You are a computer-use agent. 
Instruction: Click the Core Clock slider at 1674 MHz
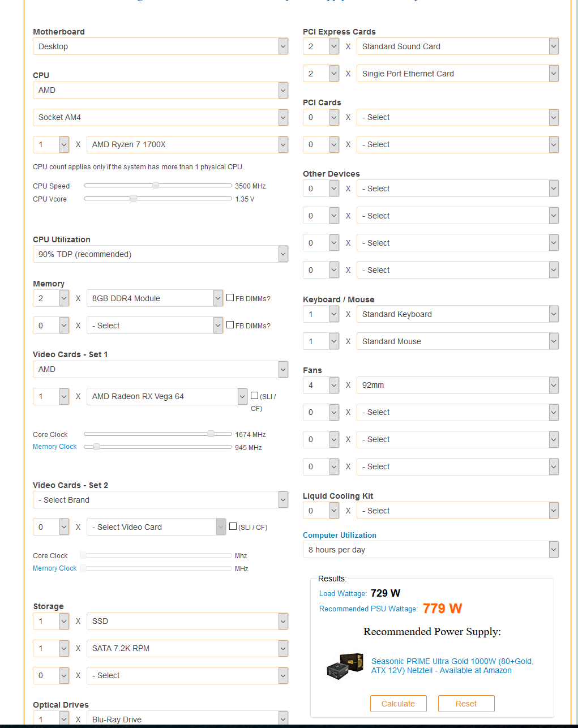211,434
